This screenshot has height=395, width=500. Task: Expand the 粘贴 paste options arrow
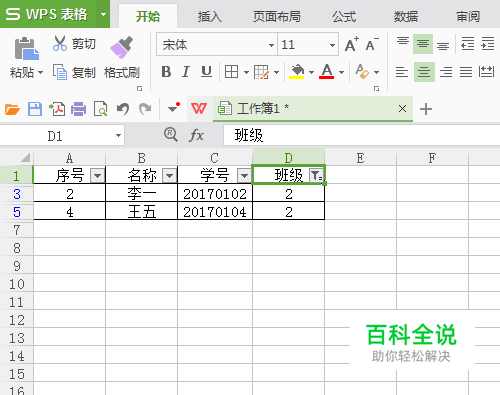point(40,72)
